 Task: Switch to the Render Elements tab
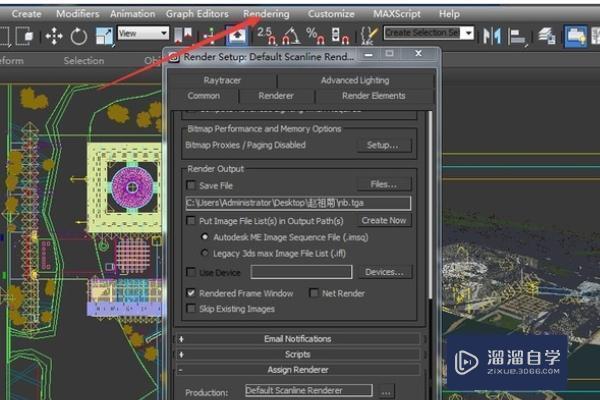click(x=374, y=96)
